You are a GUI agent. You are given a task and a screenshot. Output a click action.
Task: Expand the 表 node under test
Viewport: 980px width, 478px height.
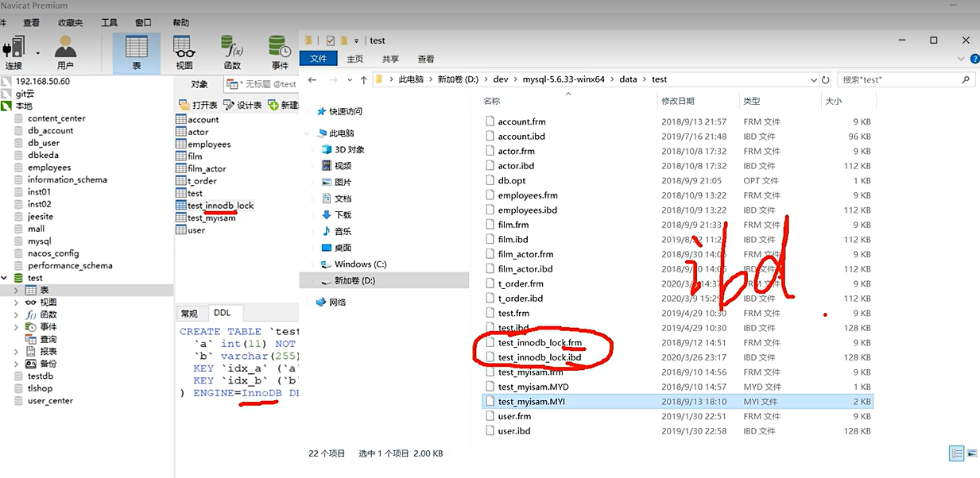16,291
